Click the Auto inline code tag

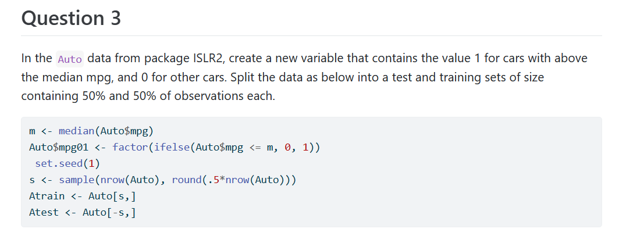70,59
